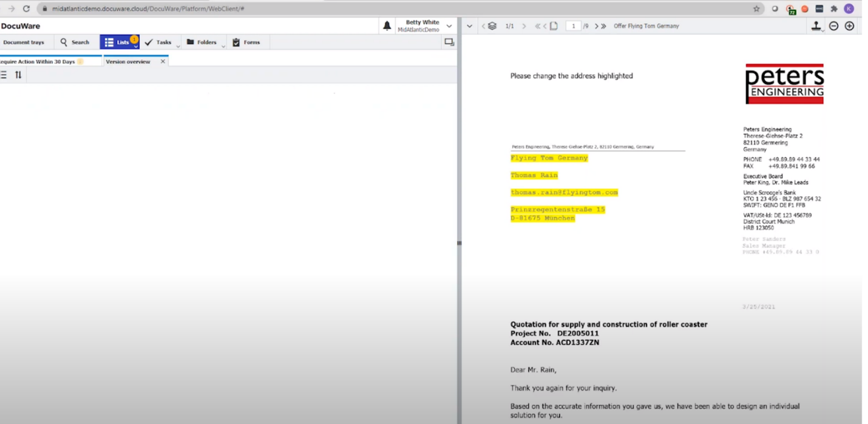
Task: Zoom in with the plus icon
Action: point(849,26)
